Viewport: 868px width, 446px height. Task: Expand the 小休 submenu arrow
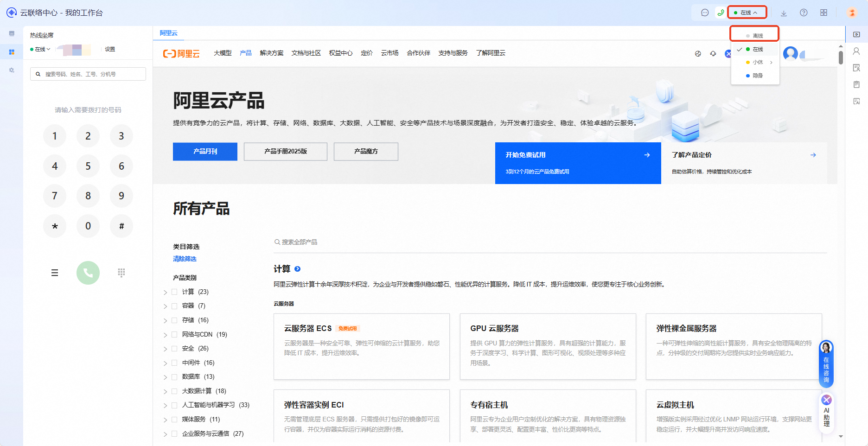tap(771, 62)
